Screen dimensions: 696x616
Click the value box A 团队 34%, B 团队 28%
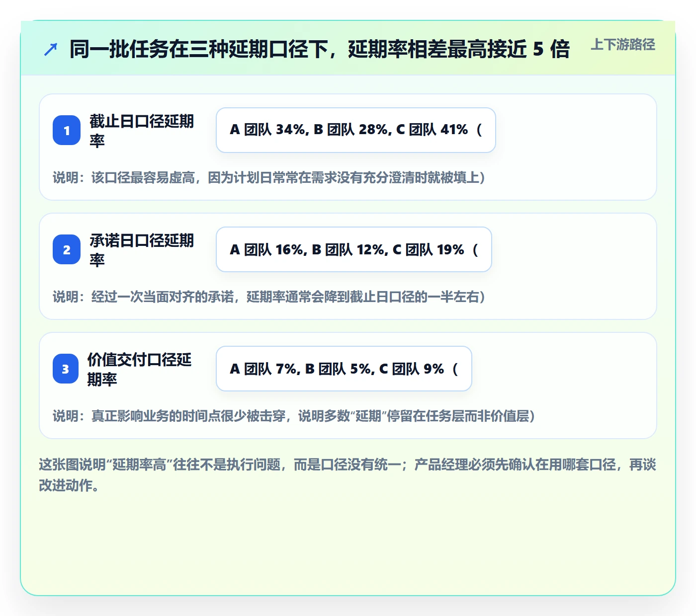point(356,130)
